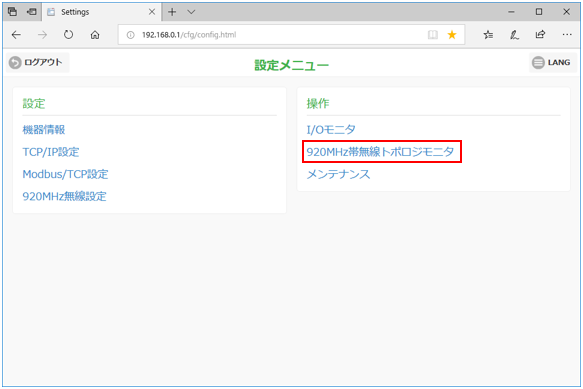
Task: Open 920MHz無線設定 link
Action: coord(64,196)
